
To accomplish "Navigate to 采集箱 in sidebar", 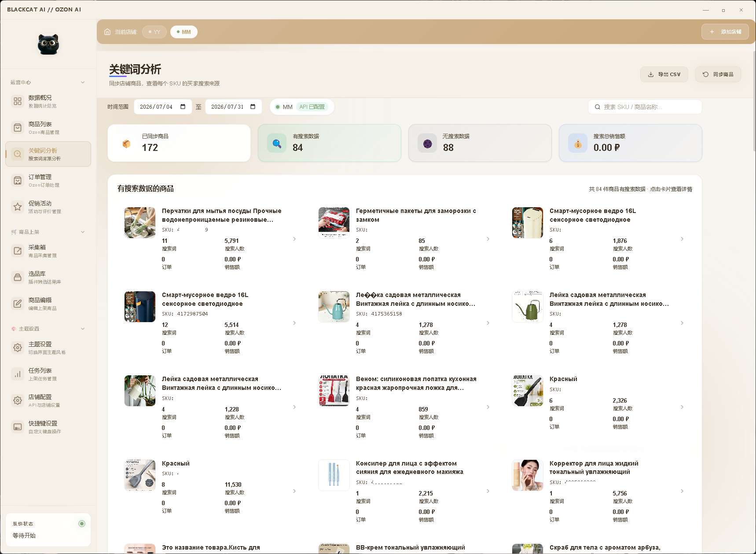I will pos(48,251).
